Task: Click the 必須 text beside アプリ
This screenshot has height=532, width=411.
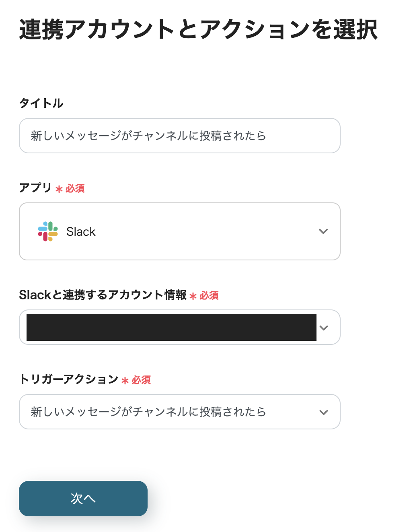Action: click(75, 188)
